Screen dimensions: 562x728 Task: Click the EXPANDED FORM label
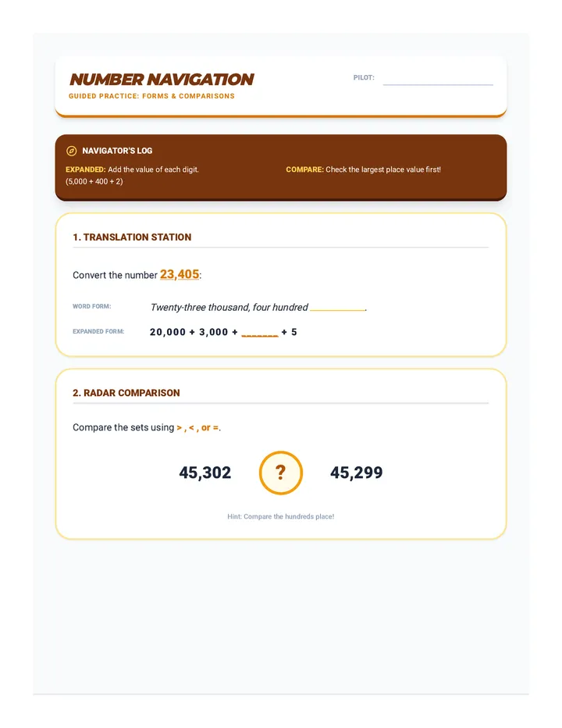pyautogui.click(x=98, y=331)
